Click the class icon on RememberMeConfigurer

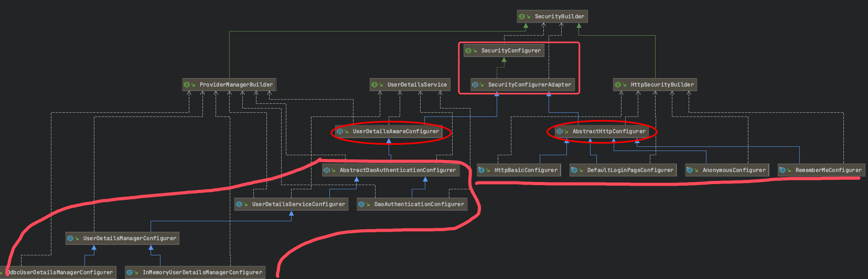tap(783, 170)
